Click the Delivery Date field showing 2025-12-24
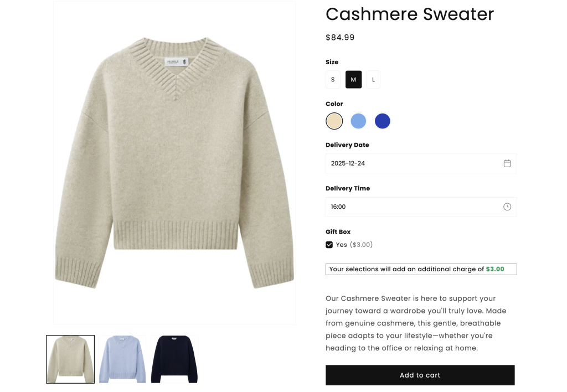Image resolution: width=567 pixels, height=392 pixels. coord(421,163)
